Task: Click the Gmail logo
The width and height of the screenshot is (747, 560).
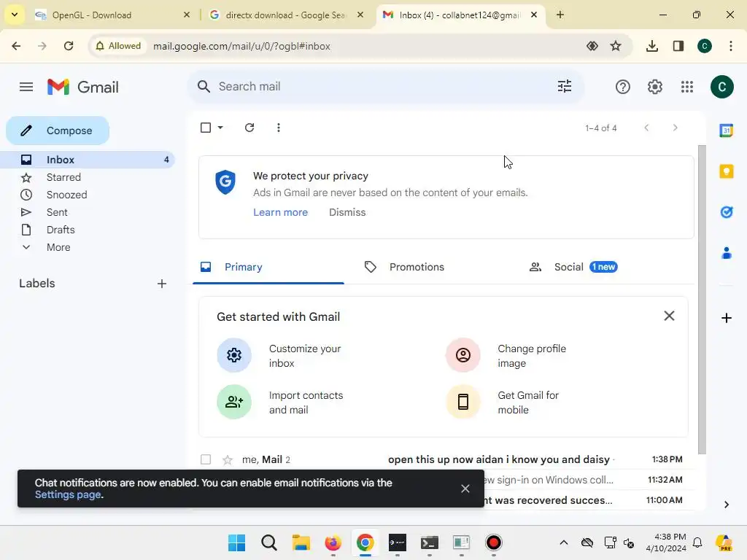Action: tap(83, 87)
